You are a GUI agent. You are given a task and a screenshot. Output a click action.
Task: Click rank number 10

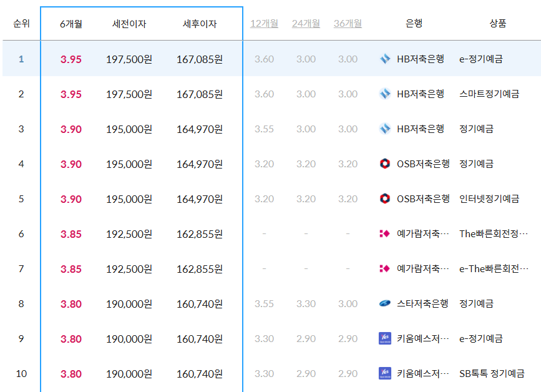pos(21,373)
